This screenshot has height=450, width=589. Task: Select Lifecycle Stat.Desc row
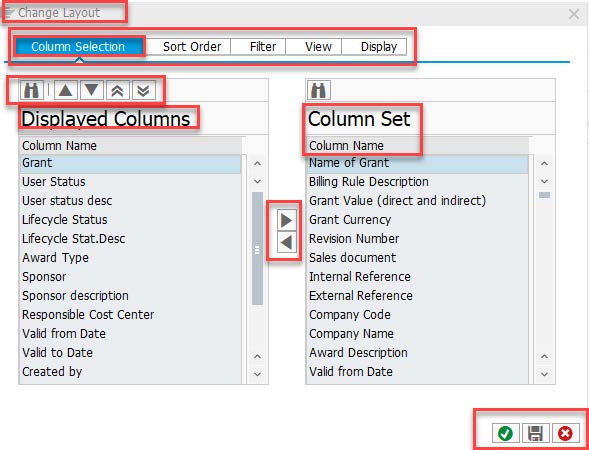click(x=130, y=239)
